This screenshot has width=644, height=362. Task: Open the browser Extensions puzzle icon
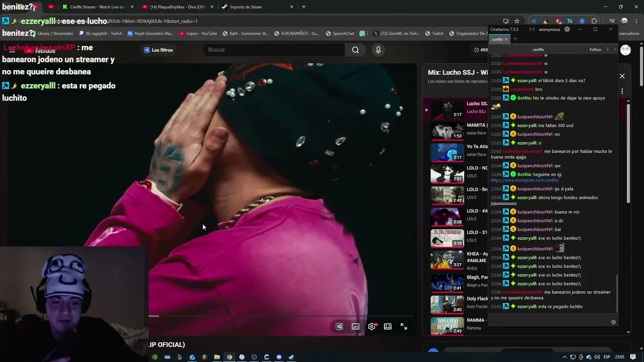pos(594,21)
